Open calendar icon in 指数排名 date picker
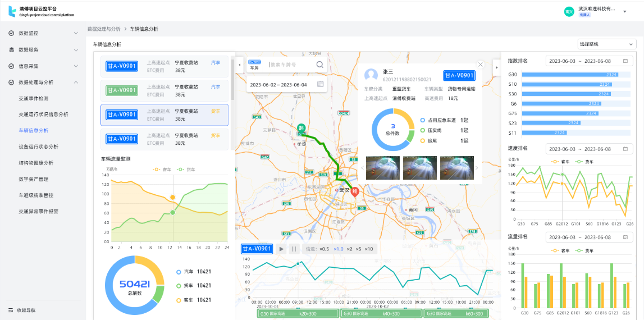The height and width of the screenshot is (320, 644). [x=625, y=61]
